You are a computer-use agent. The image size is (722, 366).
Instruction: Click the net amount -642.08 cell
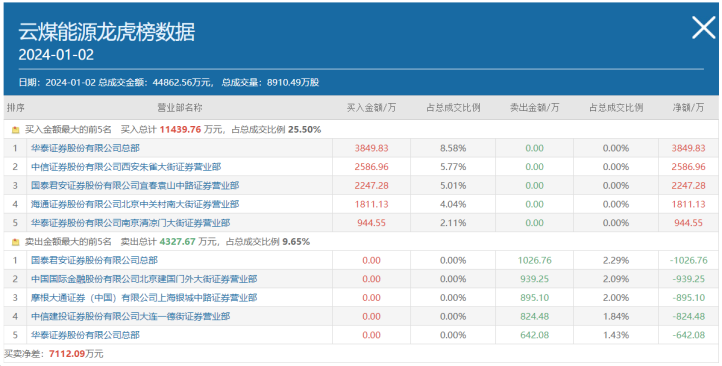click(688, 335)
